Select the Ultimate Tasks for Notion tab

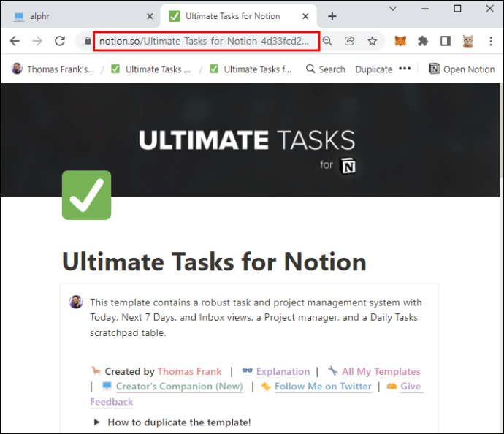point(239,16)
